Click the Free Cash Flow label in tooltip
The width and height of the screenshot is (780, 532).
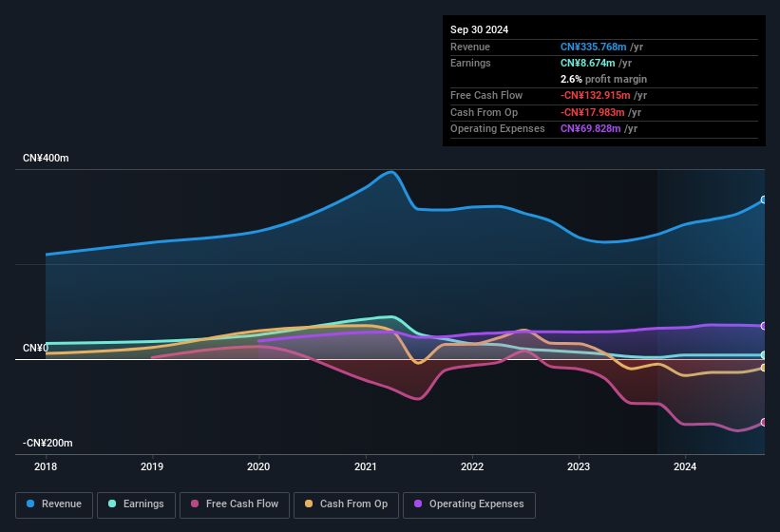[x=486, y=95]
